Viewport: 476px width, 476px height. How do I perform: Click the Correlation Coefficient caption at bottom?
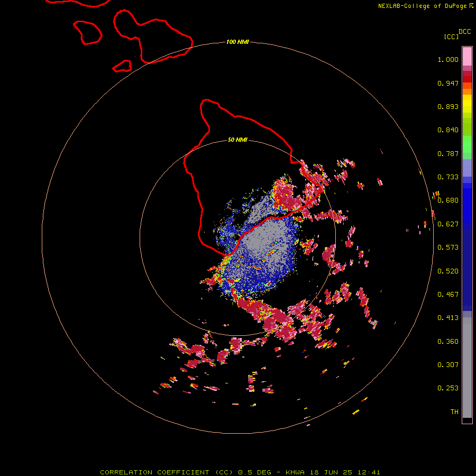coord(240,472)
